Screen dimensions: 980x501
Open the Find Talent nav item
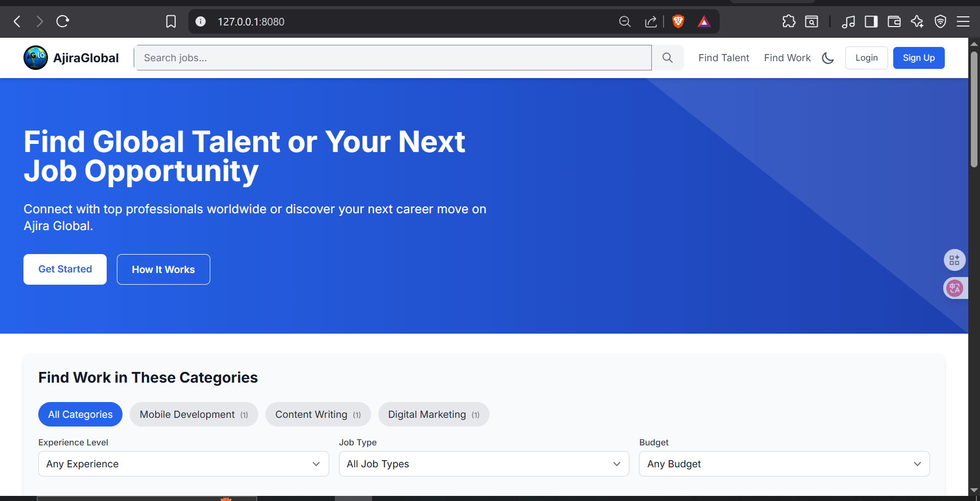click(723, 58)
